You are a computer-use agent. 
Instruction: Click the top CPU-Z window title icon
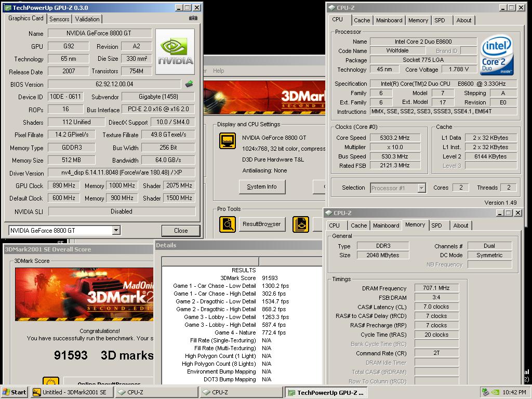[x=331, y=7]
